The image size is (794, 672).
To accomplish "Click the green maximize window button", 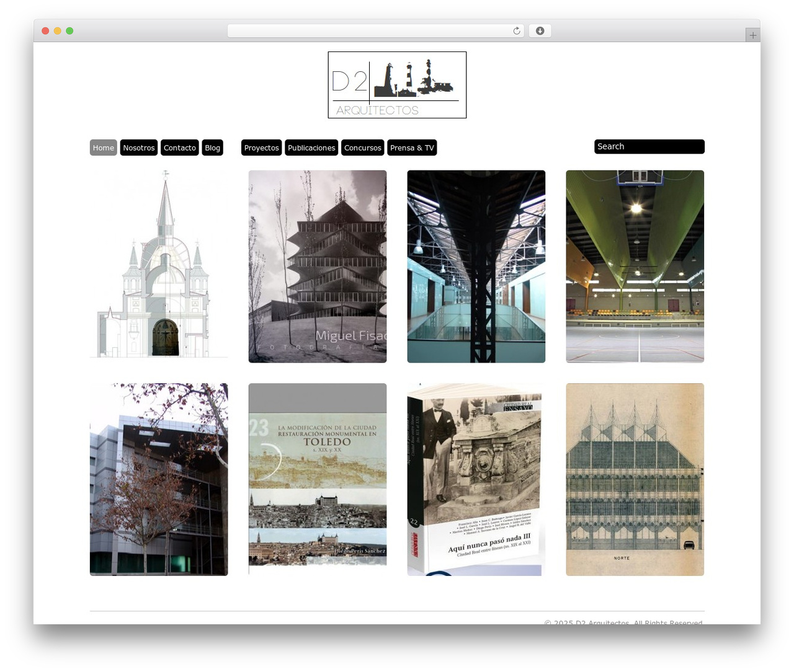I will click(69, 31).
